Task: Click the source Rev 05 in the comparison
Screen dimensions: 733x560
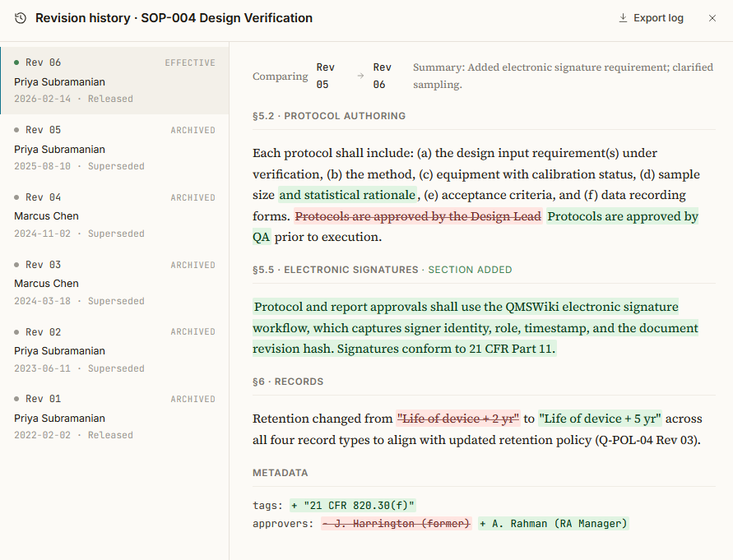Action: pyautogui.click(x=325, y=76)
